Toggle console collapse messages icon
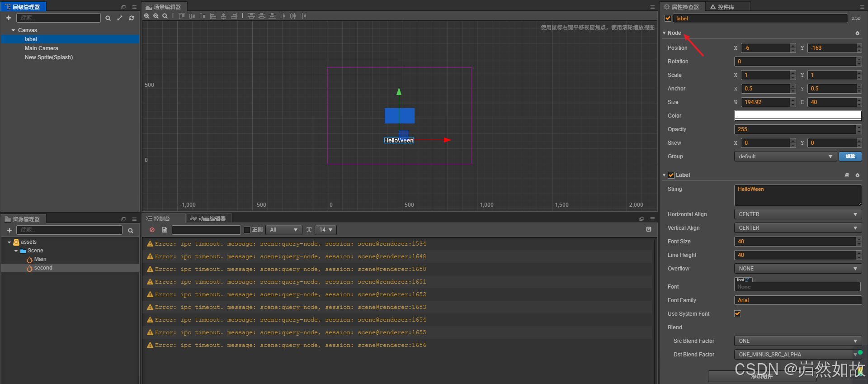This screenshot has height=384, width=868. click(x=649, y=229)
